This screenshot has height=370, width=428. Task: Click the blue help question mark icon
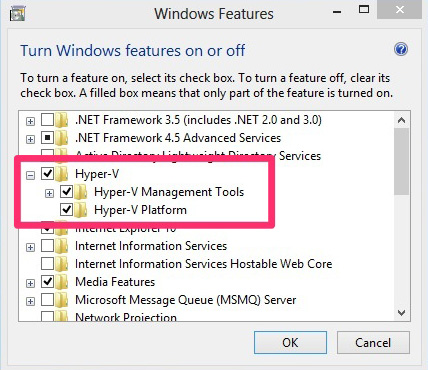[401, 49]
